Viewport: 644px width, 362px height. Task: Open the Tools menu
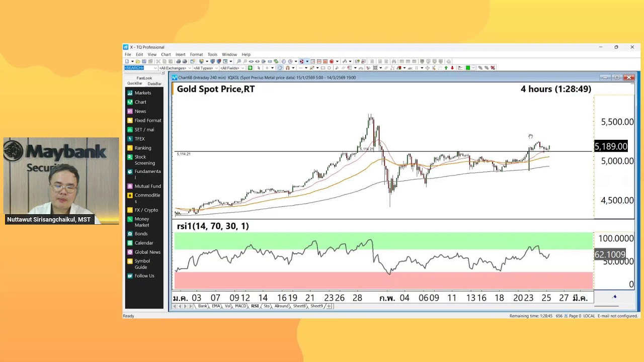click(x=212, y=54)
